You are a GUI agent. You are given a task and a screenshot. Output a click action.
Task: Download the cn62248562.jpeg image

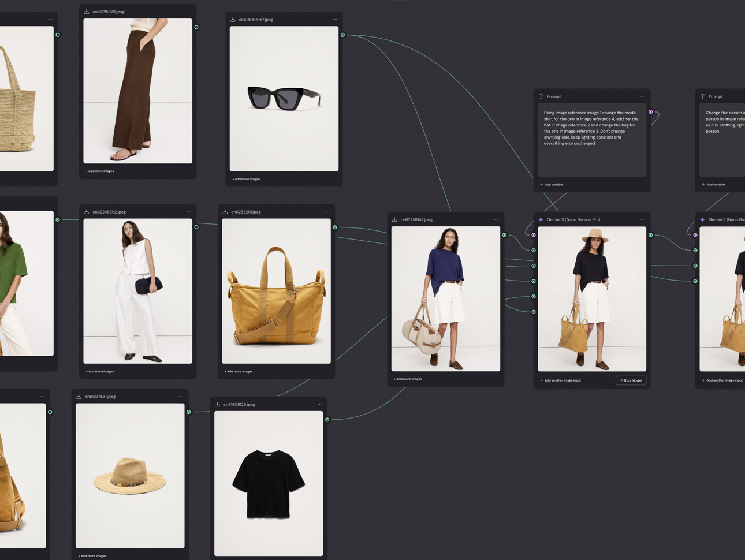[87, 212]
